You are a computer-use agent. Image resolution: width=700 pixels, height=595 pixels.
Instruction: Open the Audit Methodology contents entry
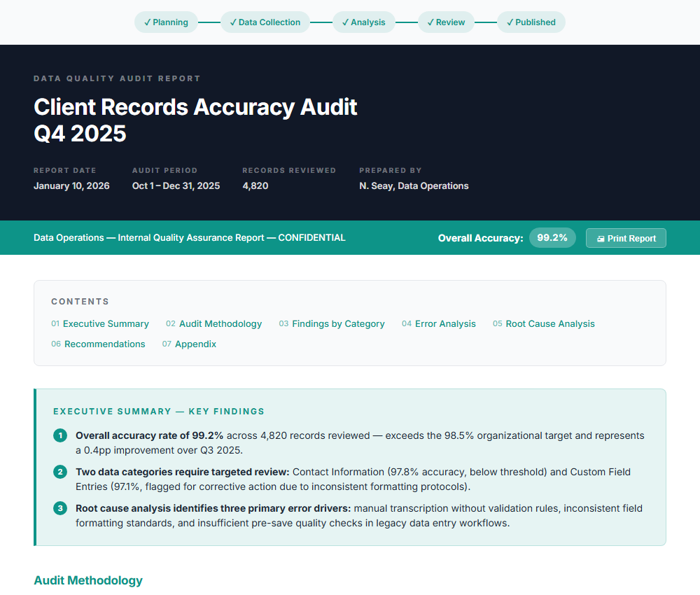220,323
